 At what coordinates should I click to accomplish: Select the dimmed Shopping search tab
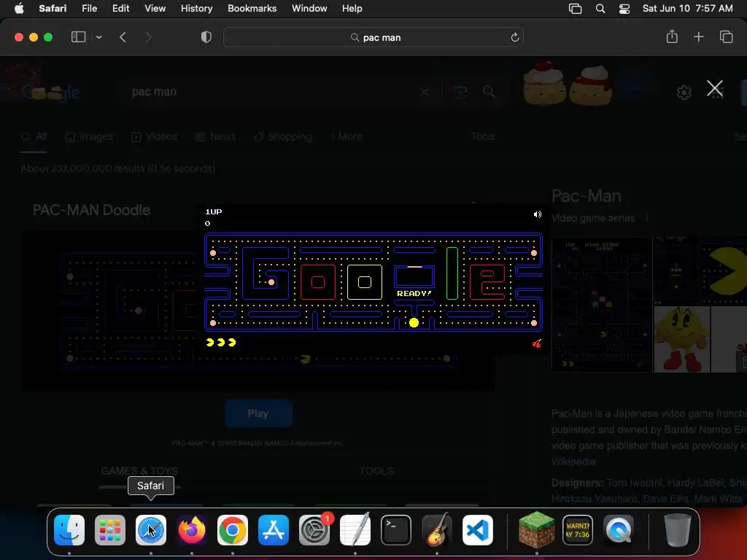283,136
